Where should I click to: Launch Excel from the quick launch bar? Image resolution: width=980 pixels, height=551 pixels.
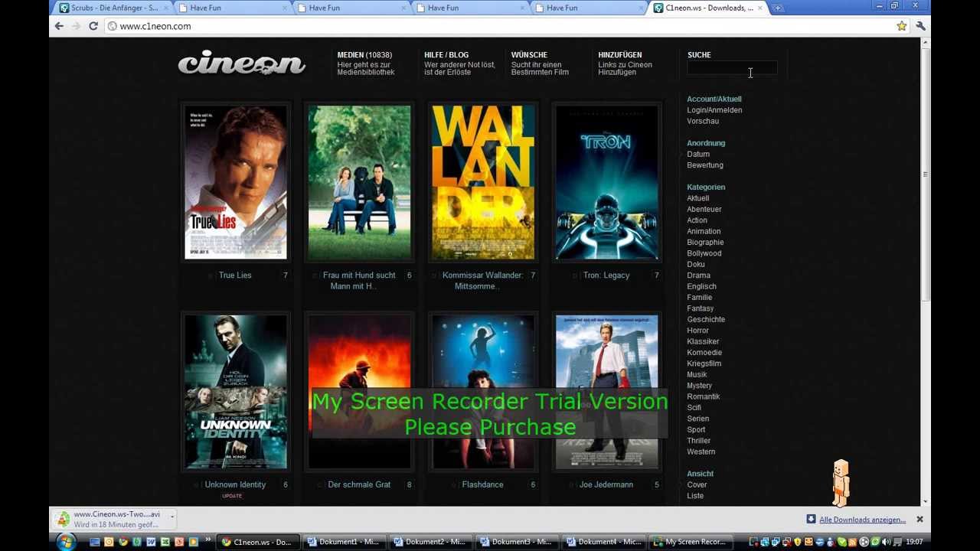coord(165,542)
